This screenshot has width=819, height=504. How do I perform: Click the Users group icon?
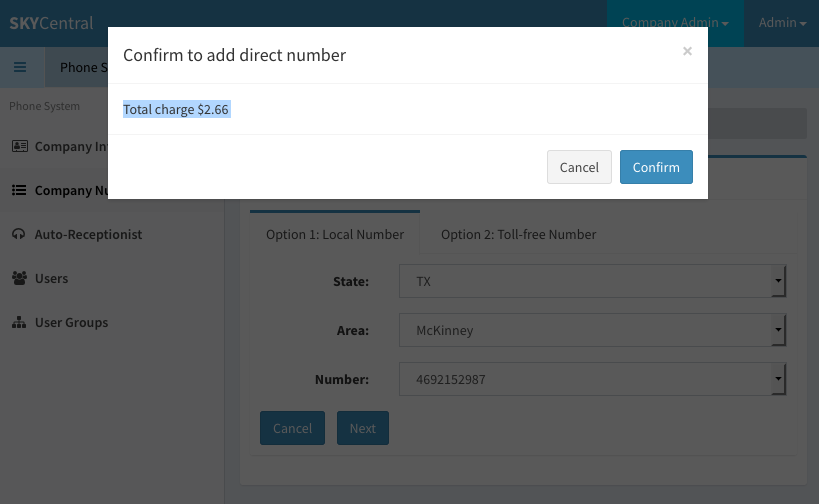pos(19,278)
